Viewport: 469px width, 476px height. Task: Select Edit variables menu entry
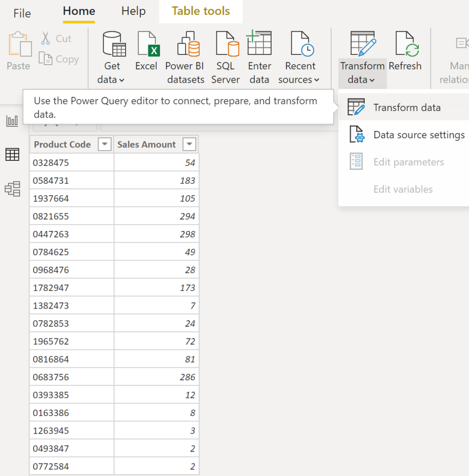[404, 189]
